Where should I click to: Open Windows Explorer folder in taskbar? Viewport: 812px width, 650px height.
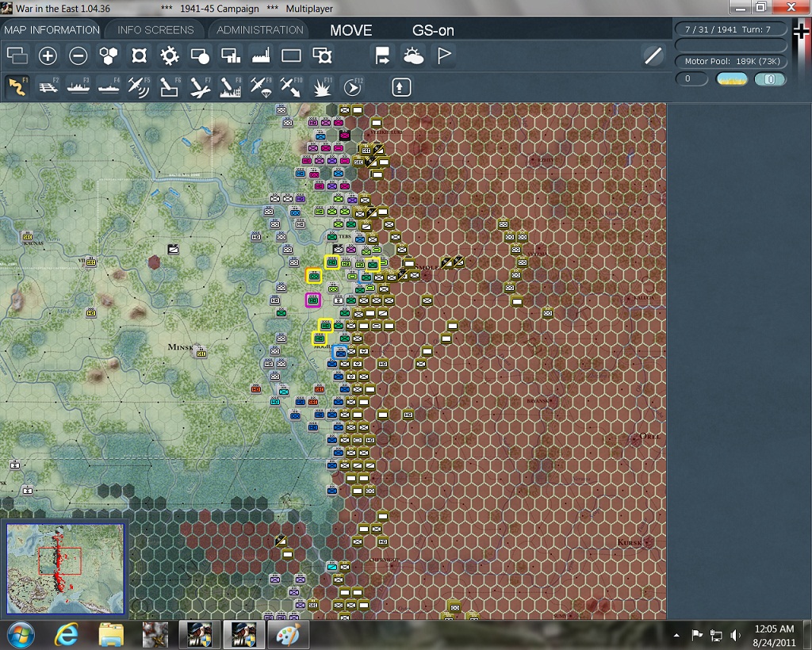(111, 635)
